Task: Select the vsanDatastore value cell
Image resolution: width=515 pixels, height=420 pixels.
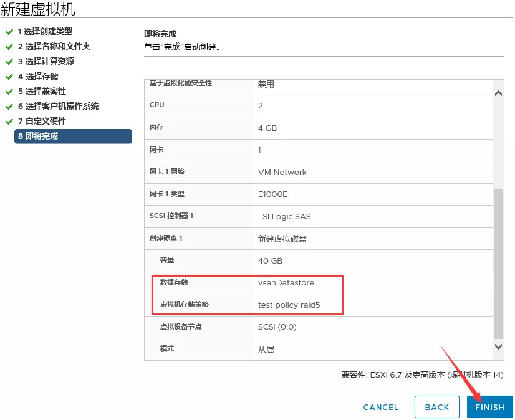Action: coord(286,282)
